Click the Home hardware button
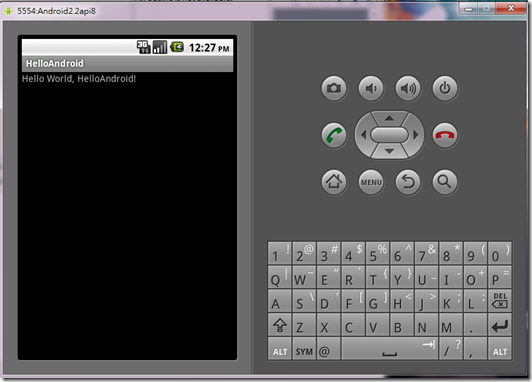Image resolution: width=532 pixels, height=382 pixels. (x=334, y=182)
